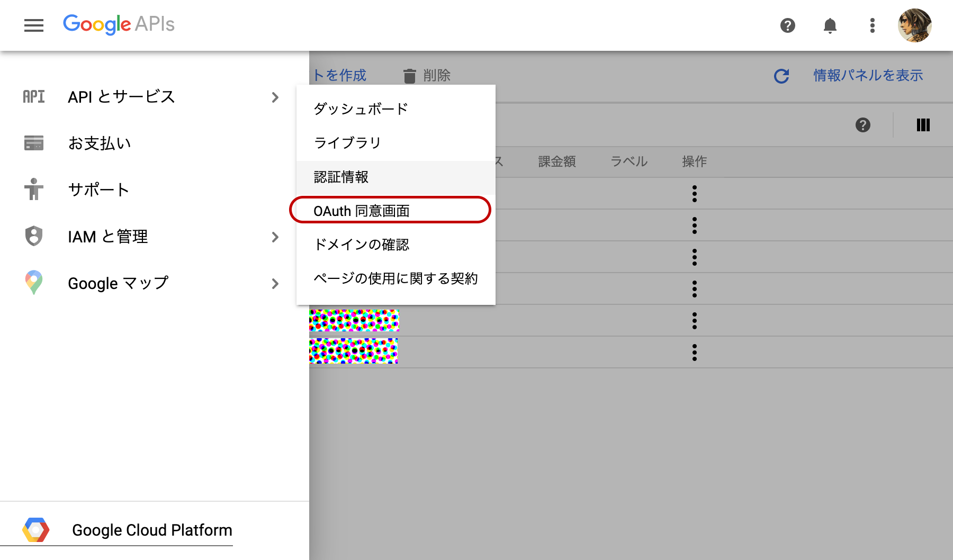The height and width of the screenshot is (560, 953).
Task: Click the 情報パネルを表示 link
Action: click(x=867, y=75)
